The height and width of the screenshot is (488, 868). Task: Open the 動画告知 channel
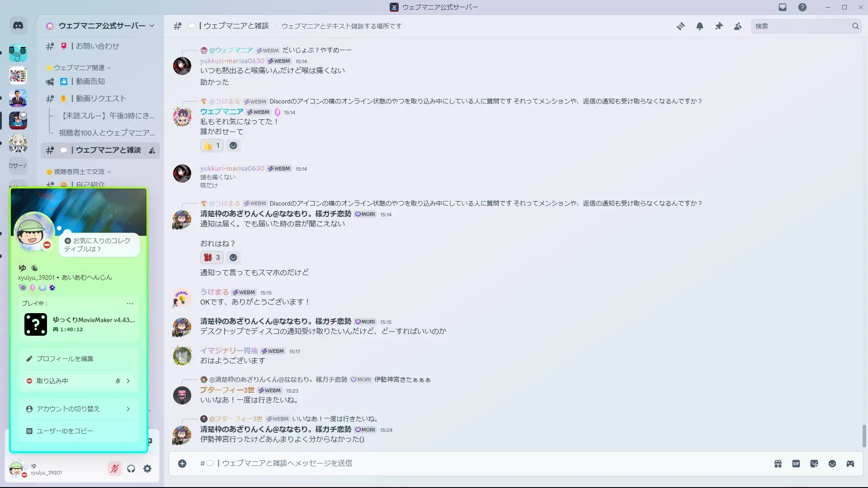[x=90, y=81]
